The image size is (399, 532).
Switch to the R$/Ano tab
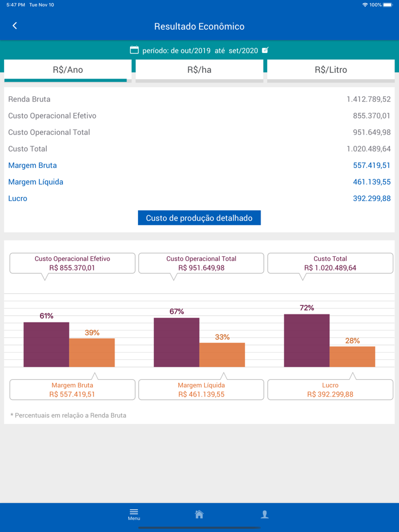(x=68, y=70)
